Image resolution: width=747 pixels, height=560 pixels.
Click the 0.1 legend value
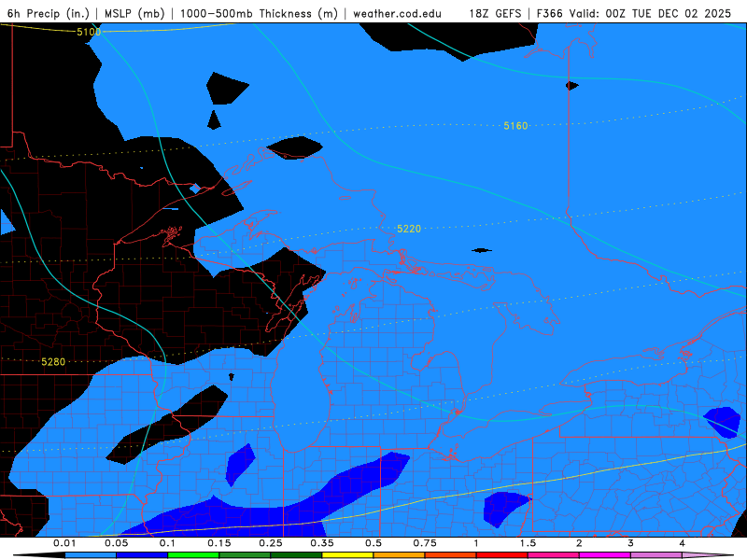click(x=167, y=543)
